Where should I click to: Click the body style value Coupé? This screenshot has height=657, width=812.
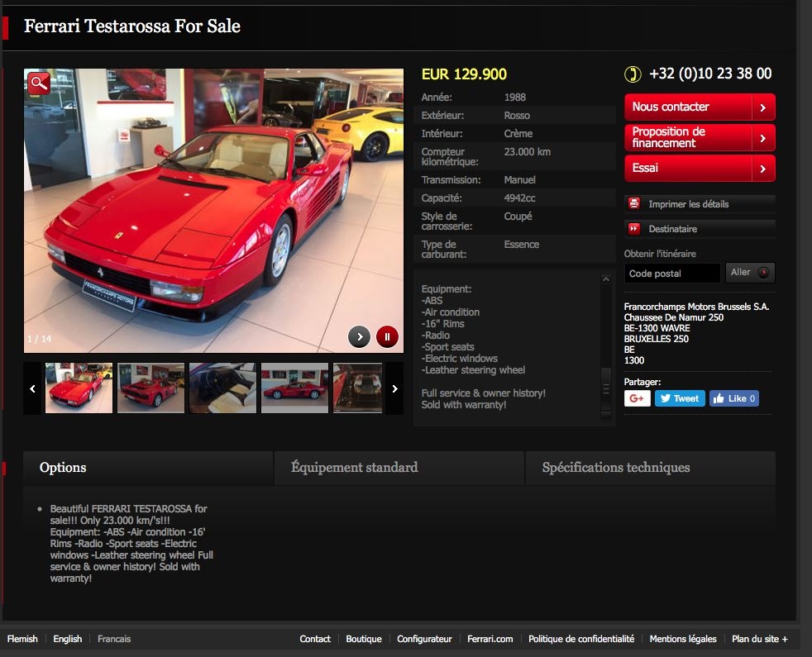[518, 217]
